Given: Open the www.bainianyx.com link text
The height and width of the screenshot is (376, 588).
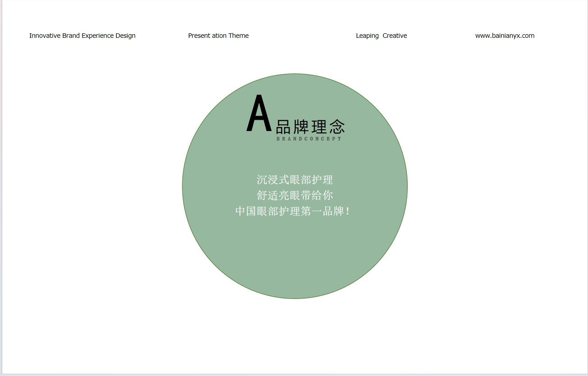Looking at the screenshot, I should click(505, 36).
